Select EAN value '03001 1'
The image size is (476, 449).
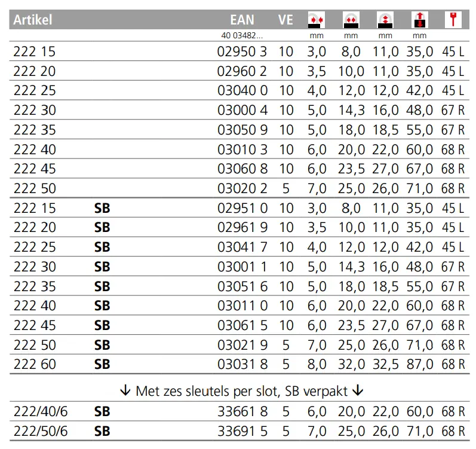point(242,267)
